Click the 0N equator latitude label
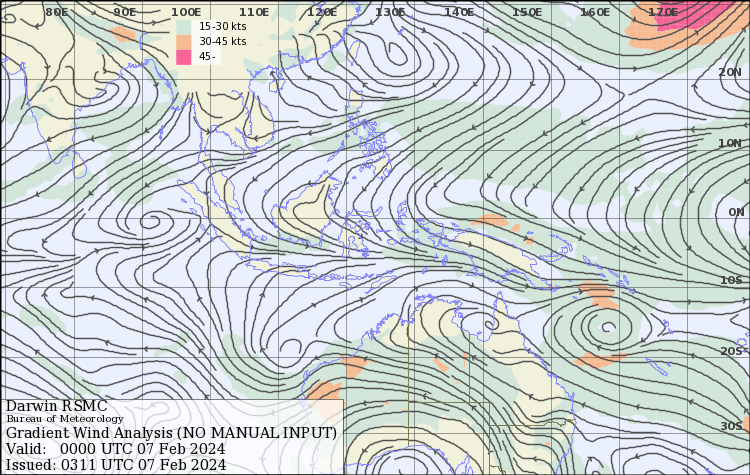This screenshot has width=750, height=475. [736, 212]
